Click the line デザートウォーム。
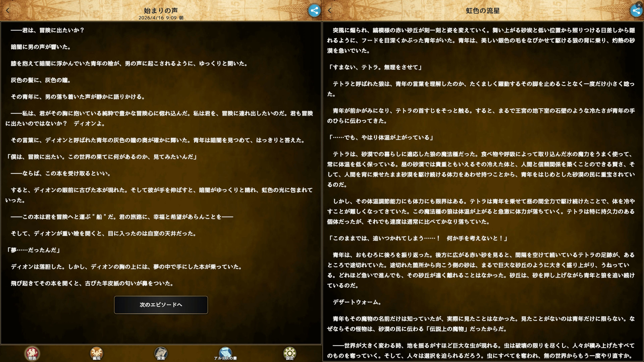The image size is (644, 362). [357, 302]
